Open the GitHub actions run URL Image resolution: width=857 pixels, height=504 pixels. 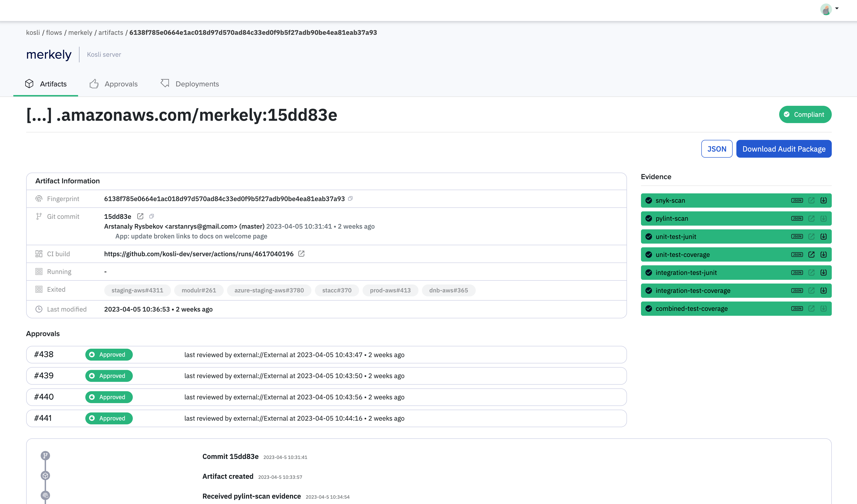tap(199, 254)
